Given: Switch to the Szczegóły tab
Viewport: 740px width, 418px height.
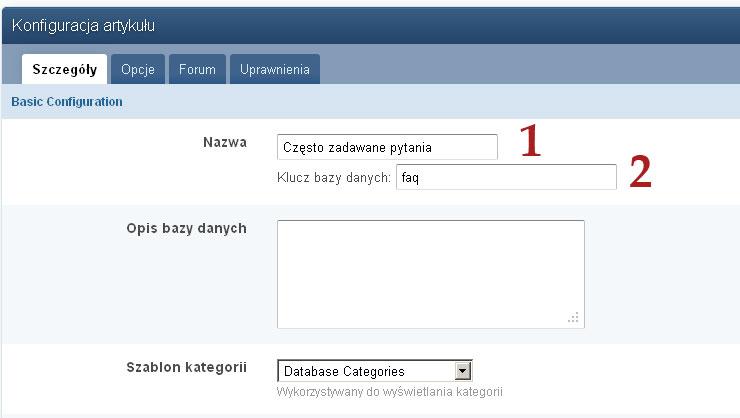Looking at the screenshot, I should pyautogui.click(x=64, y=70).
